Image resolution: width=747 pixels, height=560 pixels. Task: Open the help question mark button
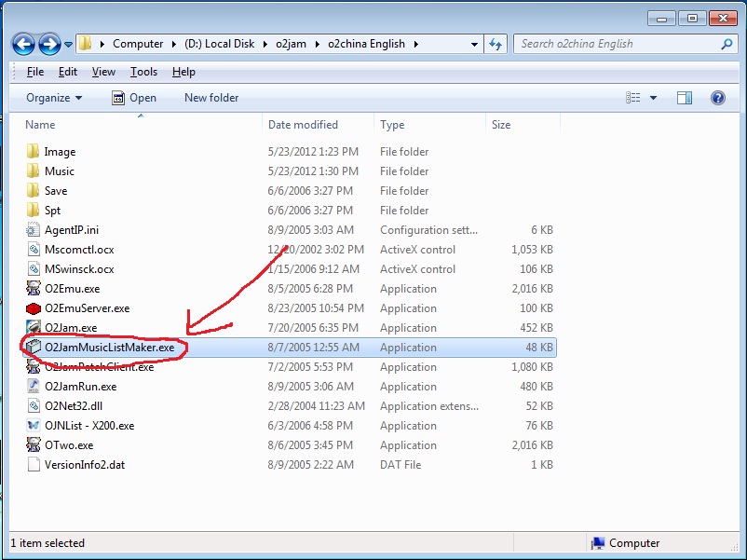(x=718, y=98)
